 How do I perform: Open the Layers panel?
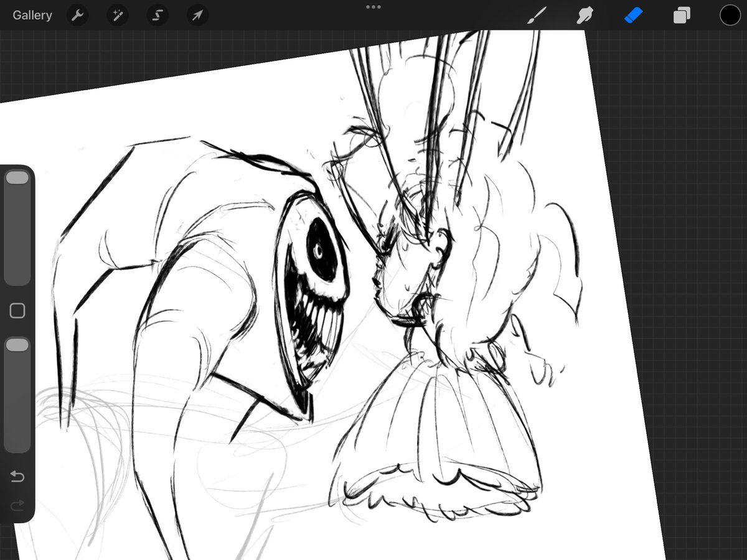click(x=682, y=16)
